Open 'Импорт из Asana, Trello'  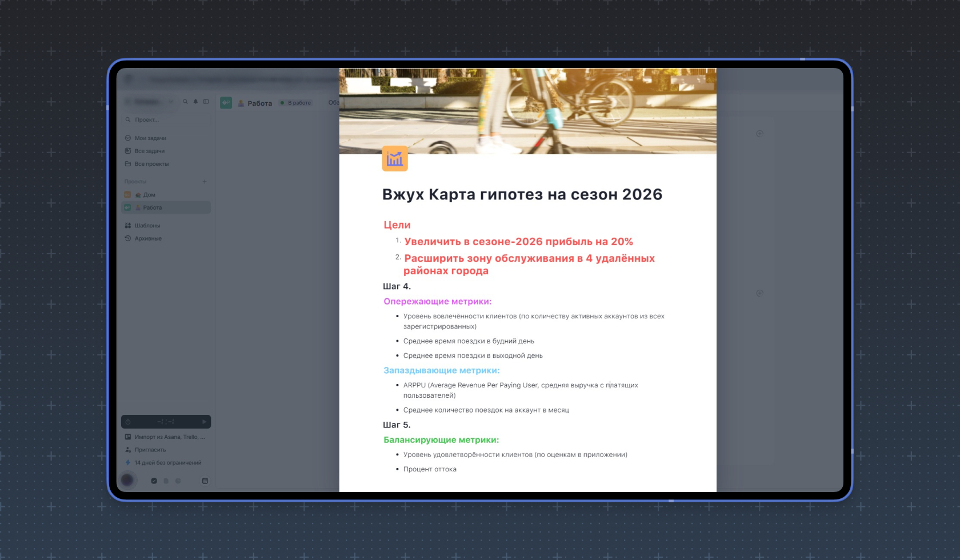point(167,437)
